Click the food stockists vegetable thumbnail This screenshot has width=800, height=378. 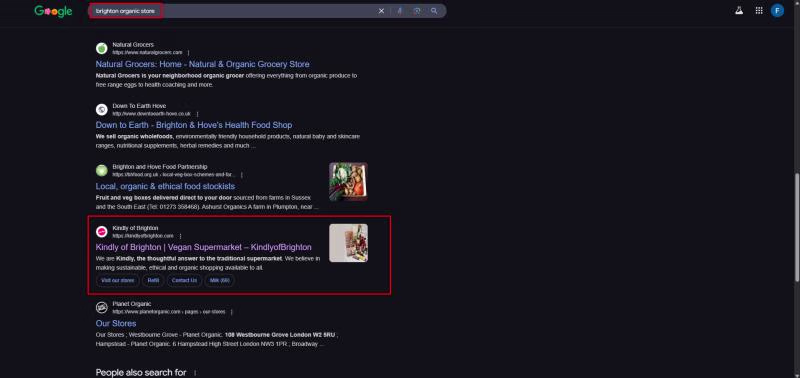(348, 182)
